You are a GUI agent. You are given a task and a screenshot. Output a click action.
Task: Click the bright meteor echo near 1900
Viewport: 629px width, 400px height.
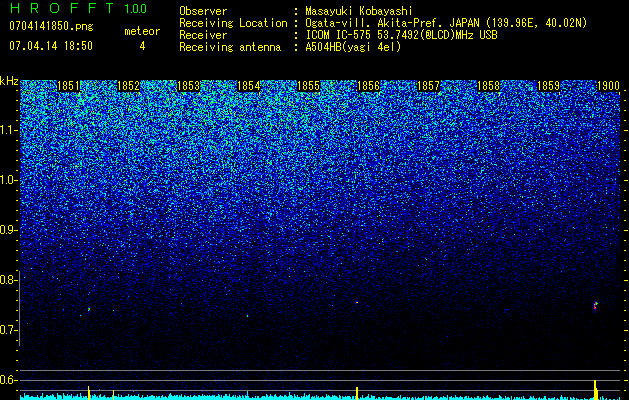(x=595, y=306)
